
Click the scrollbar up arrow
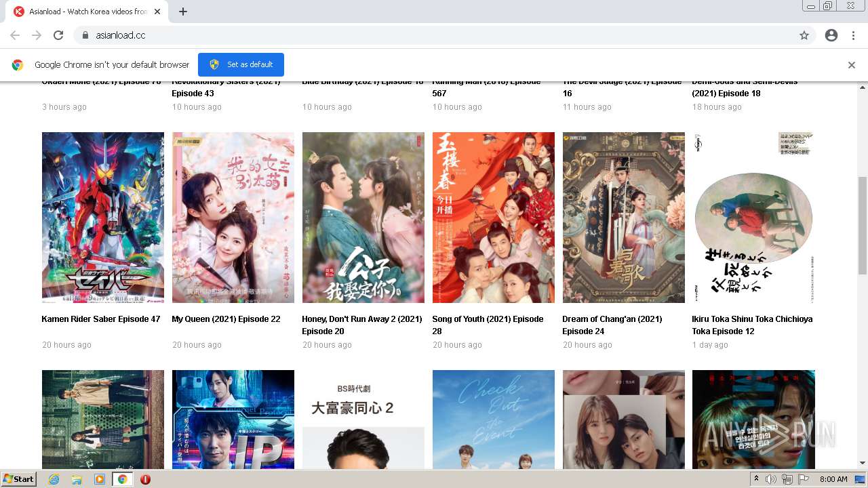863,87
